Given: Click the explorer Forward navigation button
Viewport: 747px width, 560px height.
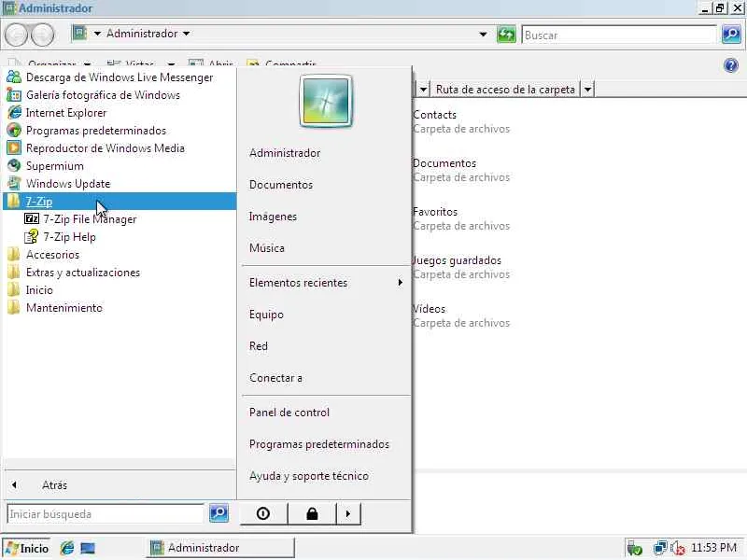Looking at the screenshot, I should [x=42, y=35].
